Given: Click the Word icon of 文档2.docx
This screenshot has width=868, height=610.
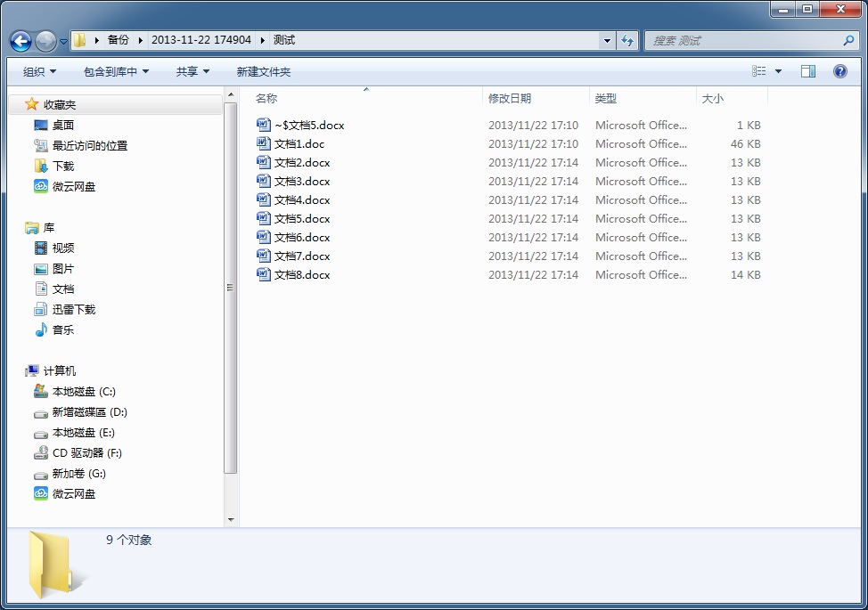Looking at the screenshot, I should point(264,162).
